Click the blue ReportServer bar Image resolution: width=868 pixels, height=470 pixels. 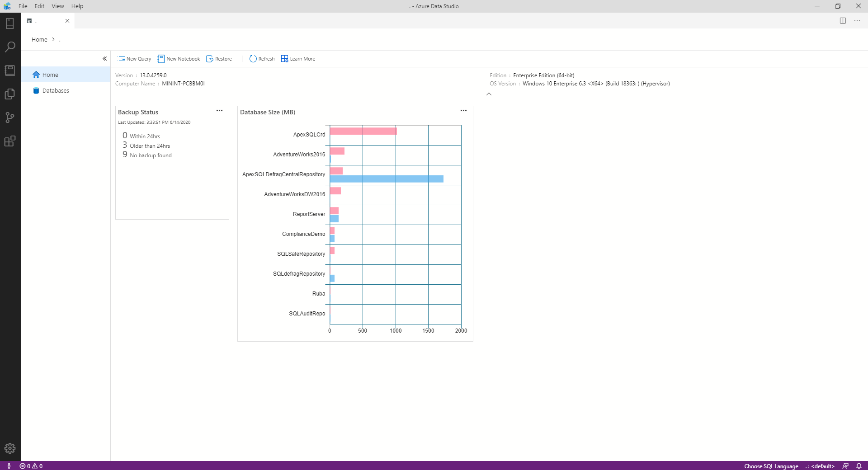[x=334, y=219]
